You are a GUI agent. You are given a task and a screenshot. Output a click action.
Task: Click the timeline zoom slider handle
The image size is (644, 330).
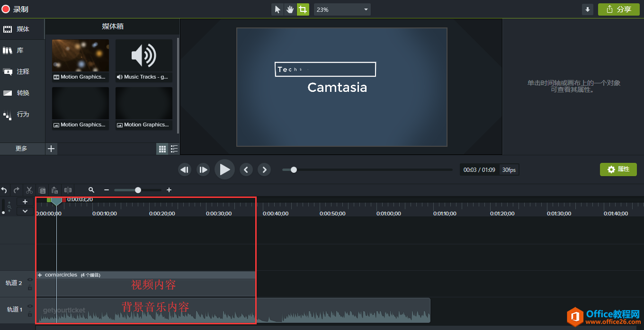(138, 190)
